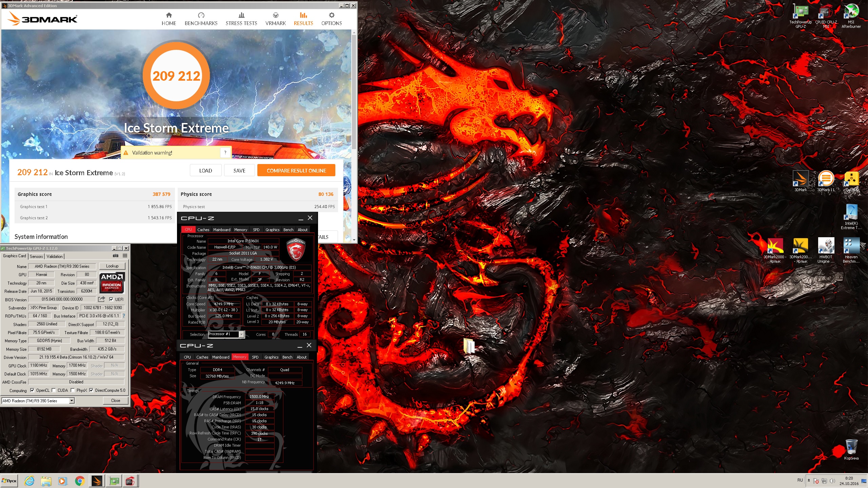Switch to 3DMark taskbar button

(x=97, y=481)
